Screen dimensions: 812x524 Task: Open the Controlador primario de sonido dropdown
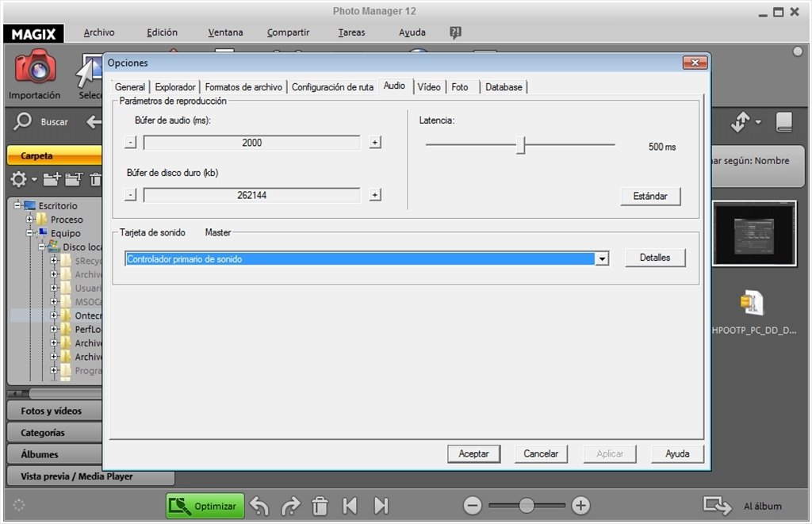click(x=602, y=258)
